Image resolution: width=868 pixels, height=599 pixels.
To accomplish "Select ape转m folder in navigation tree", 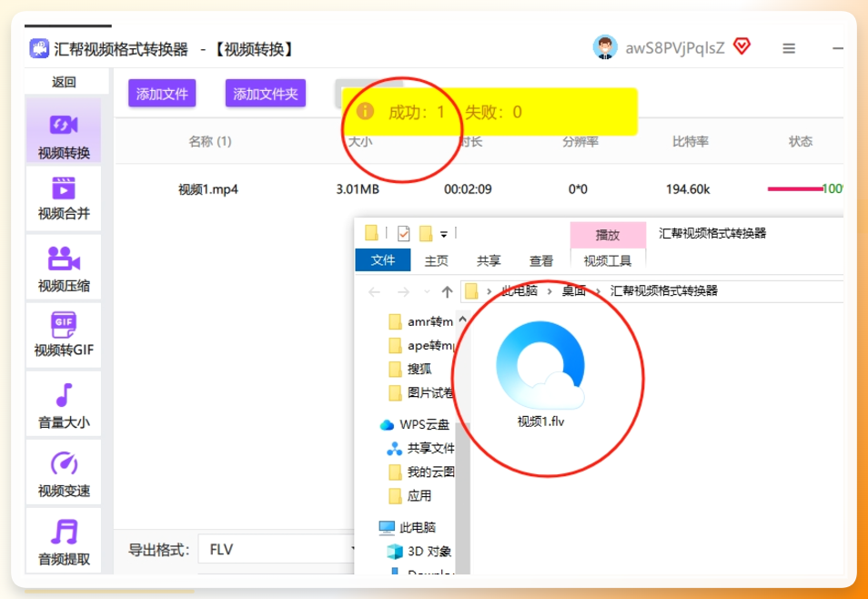I will tap(420, 346).
